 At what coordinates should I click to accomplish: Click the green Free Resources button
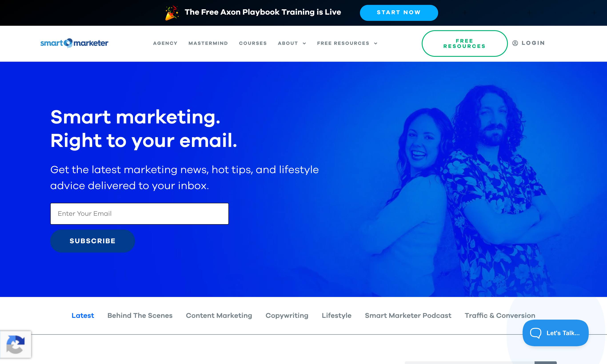click(465, 44)
